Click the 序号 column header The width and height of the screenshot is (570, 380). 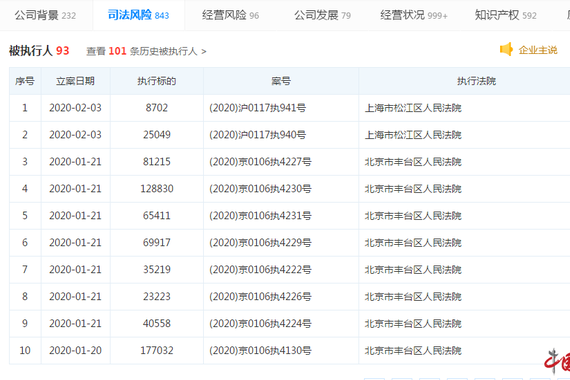point(25,81)
